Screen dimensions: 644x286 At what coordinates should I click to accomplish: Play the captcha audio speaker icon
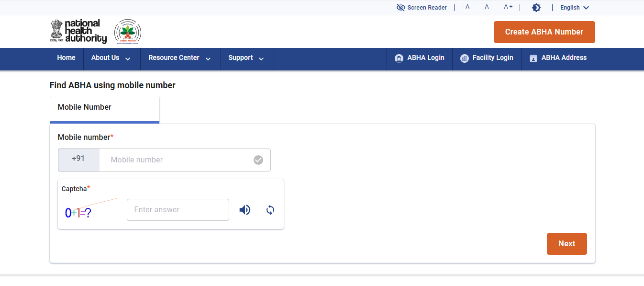pyautogui.click(x=245, y=210)
